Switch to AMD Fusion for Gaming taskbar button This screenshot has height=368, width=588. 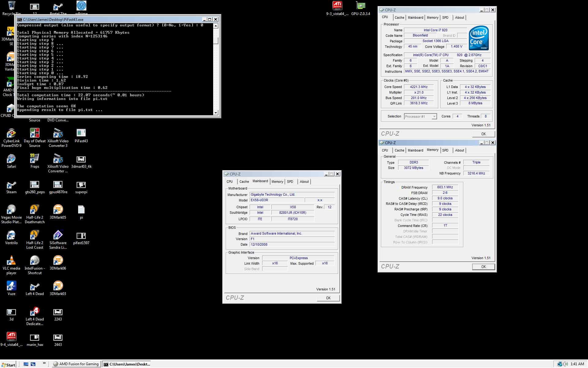[x=76, y=364]
